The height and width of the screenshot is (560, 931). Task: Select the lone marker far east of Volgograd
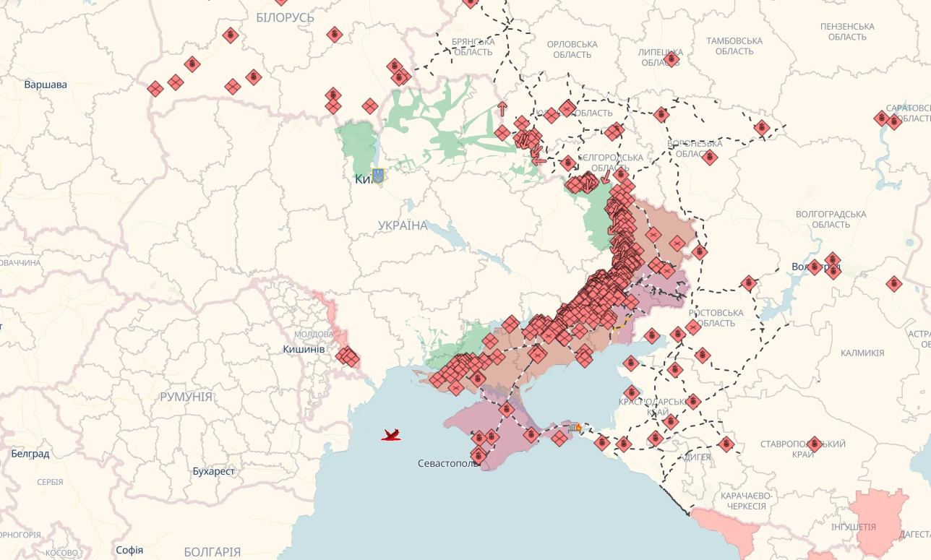pyautogui.click(x=894, y=283)
